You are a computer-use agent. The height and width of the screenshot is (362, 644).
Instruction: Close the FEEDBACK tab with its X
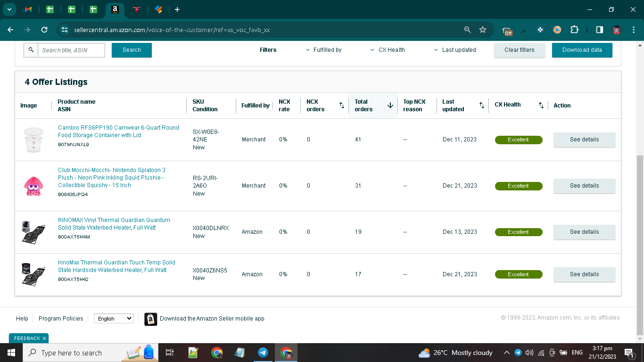coord(44,338)
